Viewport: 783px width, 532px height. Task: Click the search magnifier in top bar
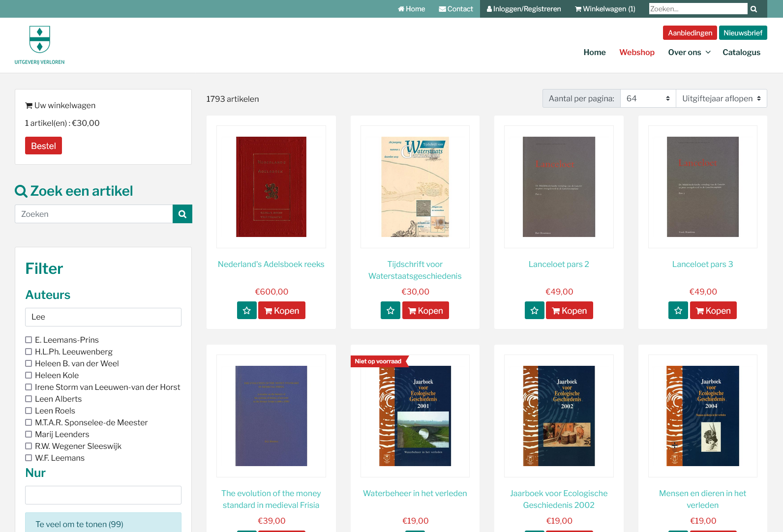pyautogui.click(x=753, y=9)
